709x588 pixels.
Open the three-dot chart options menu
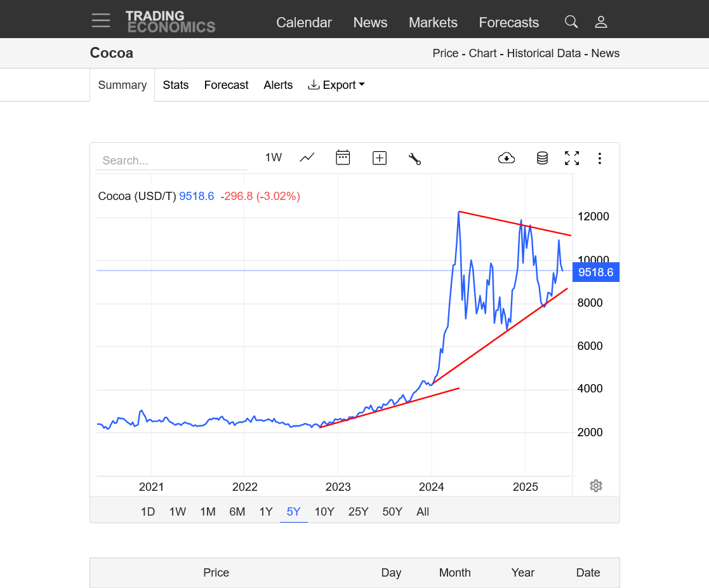[599, 158]
